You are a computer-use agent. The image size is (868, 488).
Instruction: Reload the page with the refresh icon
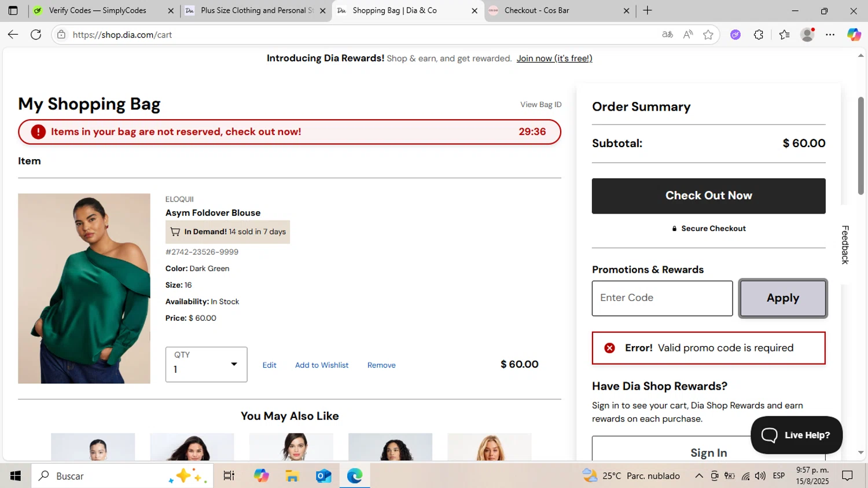coord(36,35)
